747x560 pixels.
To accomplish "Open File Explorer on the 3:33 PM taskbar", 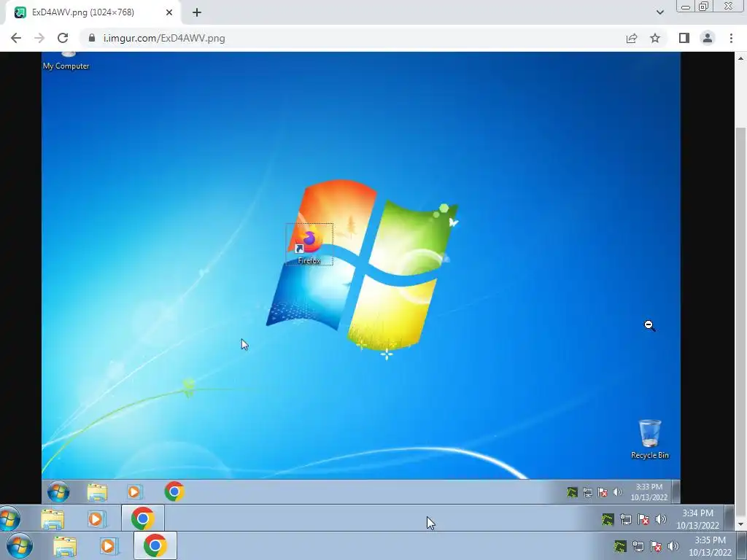I will pos(97,492).
